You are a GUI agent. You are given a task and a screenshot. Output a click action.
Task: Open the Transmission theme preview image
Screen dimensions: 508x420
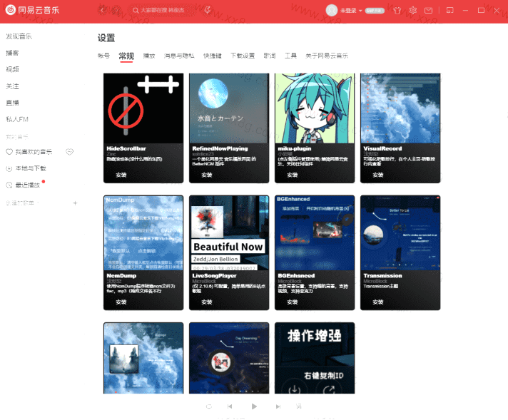[x=400, y=233]
